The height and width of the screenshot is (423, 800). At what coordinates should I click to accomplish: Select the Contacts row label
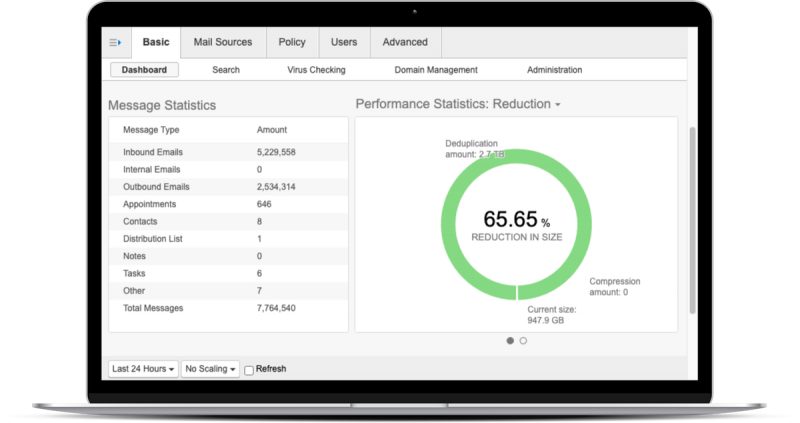pos(140,221)
